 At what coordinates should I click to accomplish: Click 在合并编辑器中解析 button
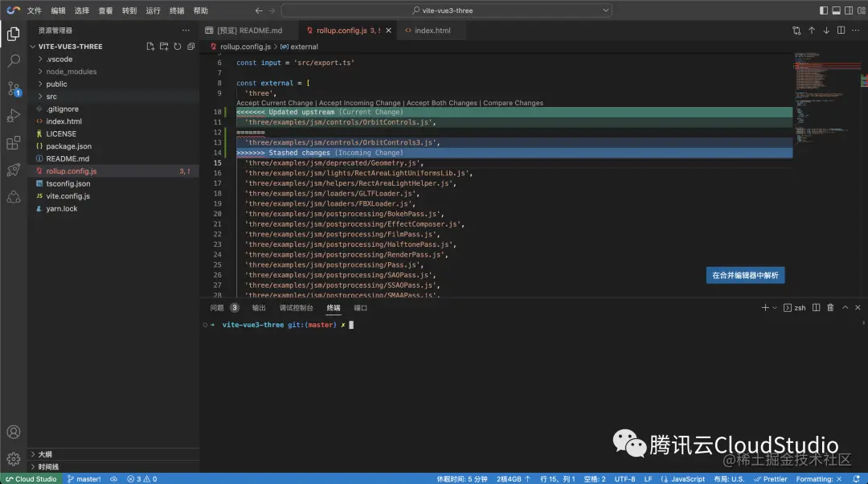point(745,275)
